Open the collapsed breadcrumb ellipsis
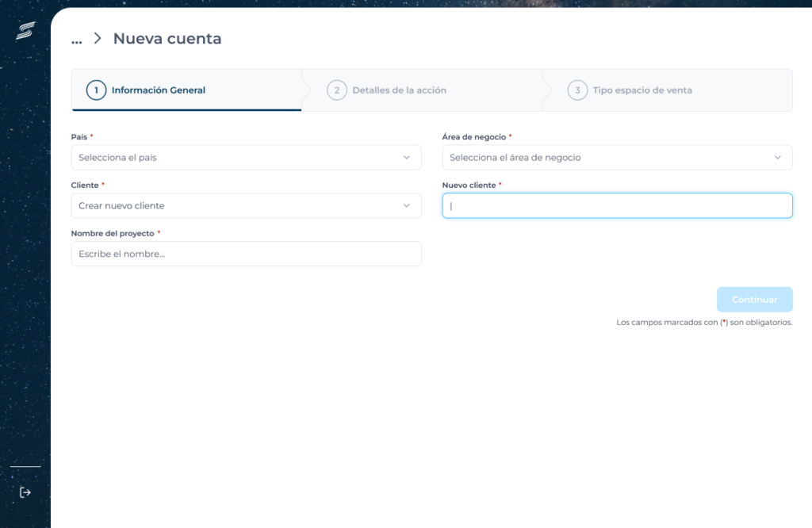 pyautogui.click(x=77, y=39)
